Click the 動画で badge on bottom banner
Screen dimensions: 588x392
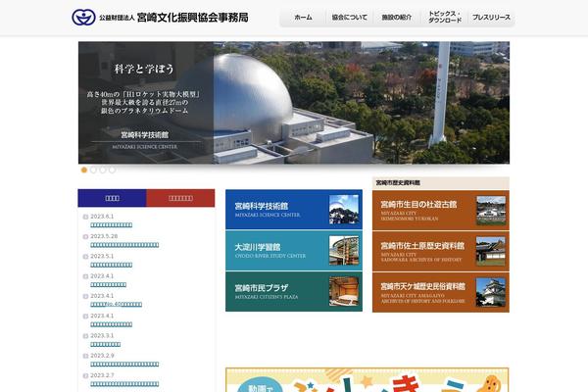click(261, 386)
